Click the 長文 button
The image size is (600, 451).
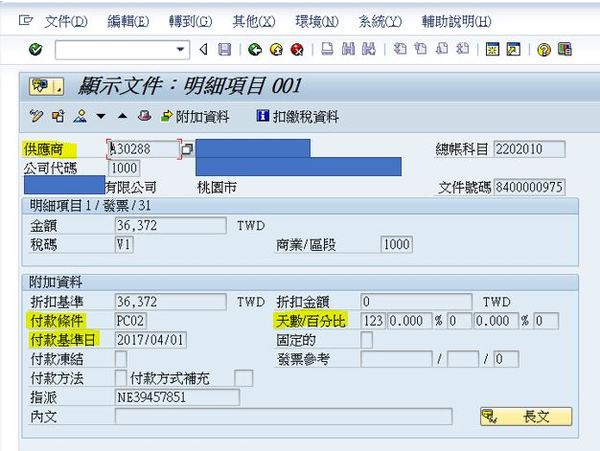pos(526,417)
